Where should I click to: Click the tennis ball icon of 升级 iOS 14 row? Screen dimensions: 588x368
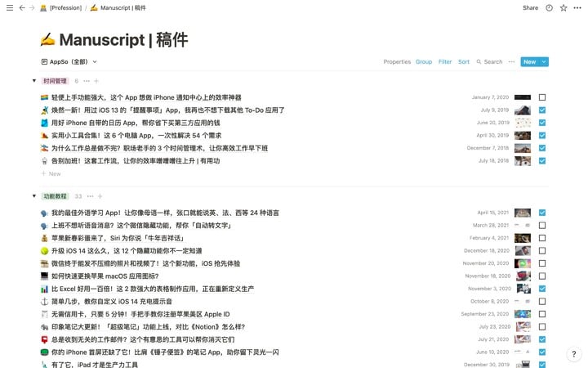tap(44, 251)
